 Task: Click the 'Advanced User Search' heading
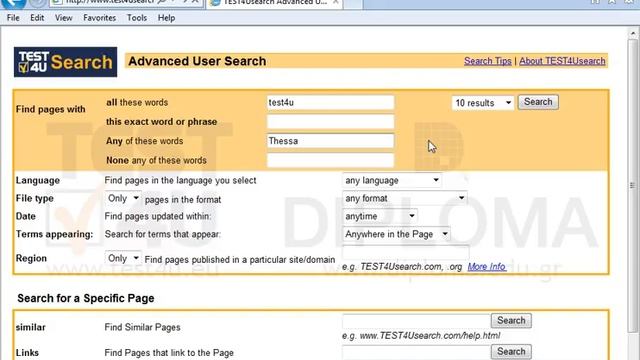click(197, 61)
